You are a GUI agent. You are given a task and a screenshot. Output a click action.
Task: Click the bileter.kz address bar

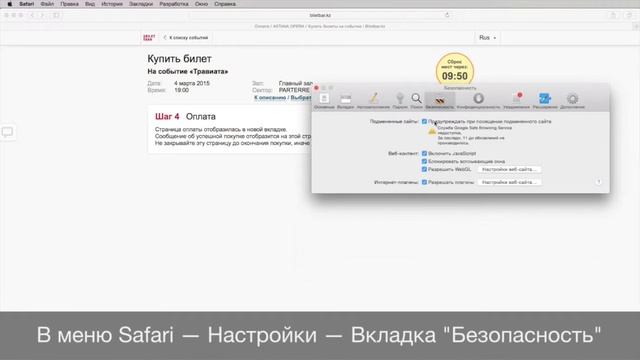point(320,15)
